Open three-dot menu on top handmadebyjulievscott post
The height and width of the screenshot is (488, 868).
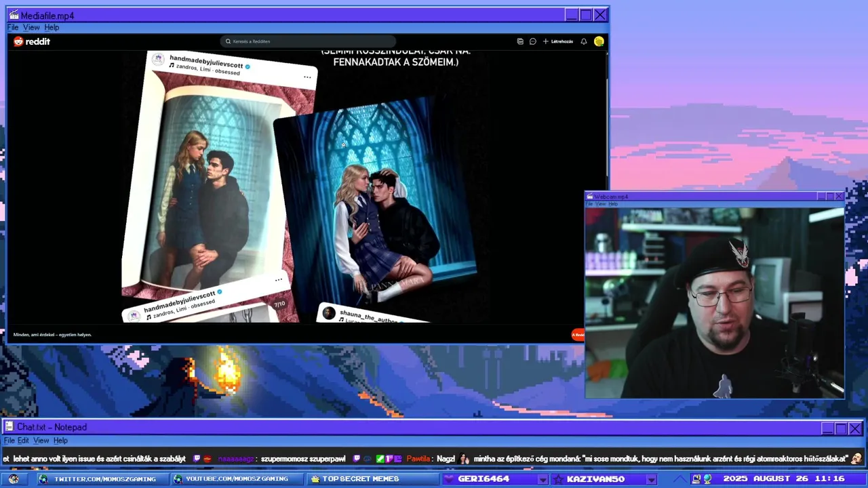(x=307, y=77)
